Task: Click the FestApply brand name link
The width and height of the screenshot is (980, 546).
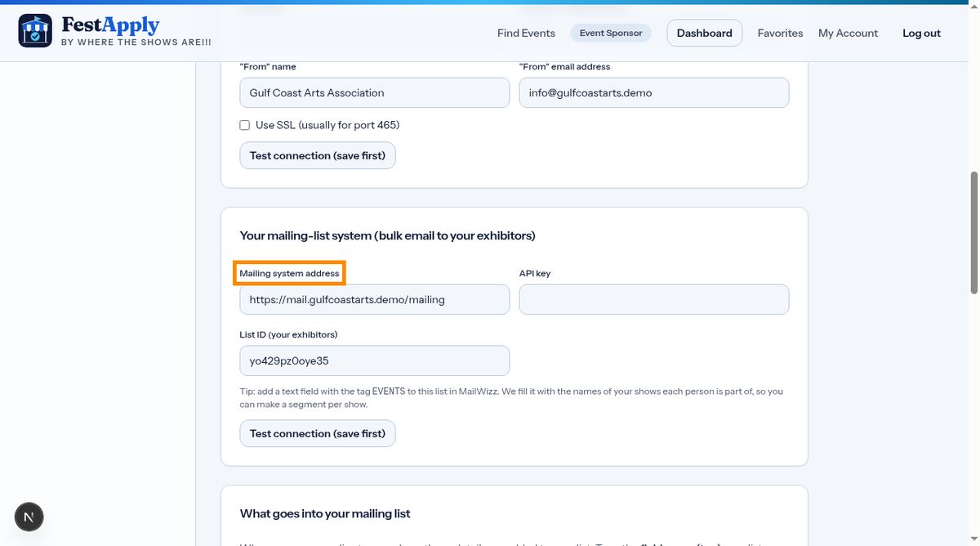Action: coord(110,25)
